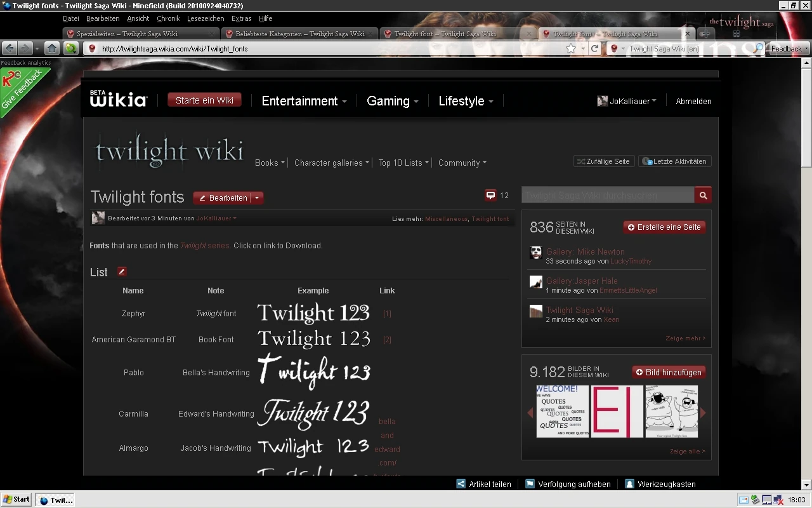Switch to Twilight font tab
Viewport: 812px width, 508px height.
[458, 34]
